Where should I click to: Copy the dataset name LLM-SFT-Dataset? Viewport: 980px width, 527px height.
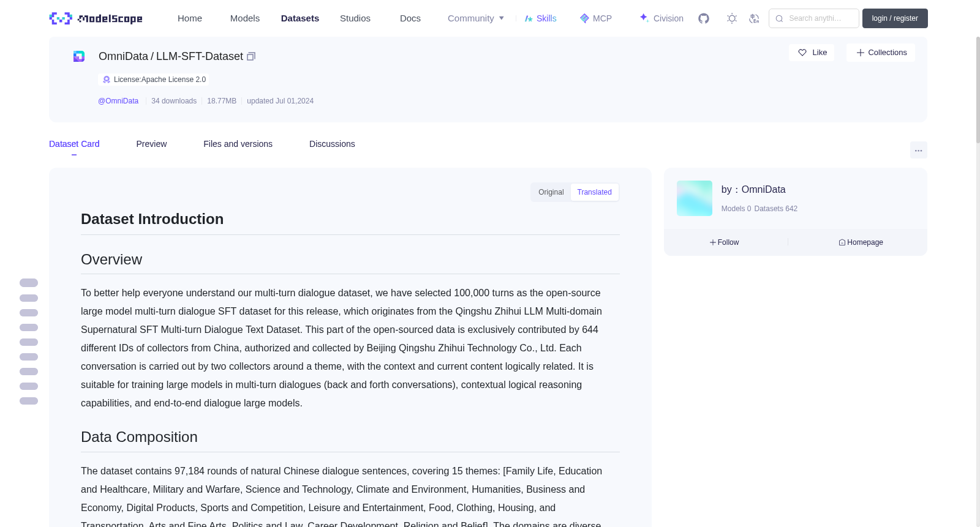coord(251,56)
